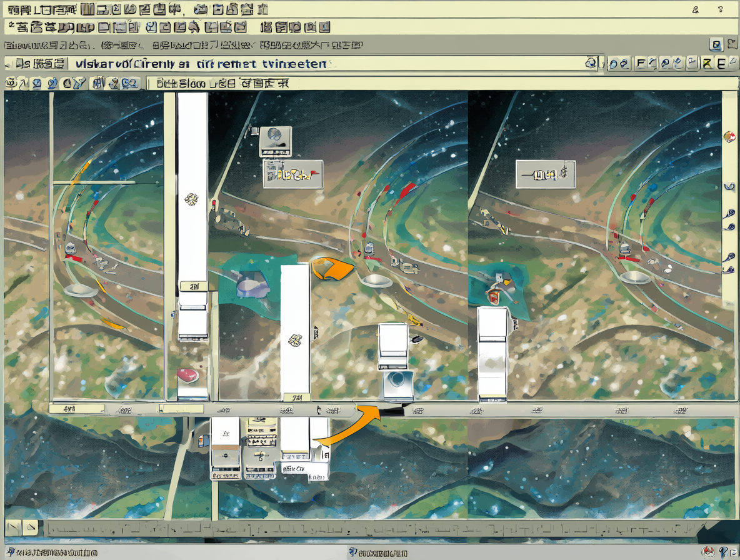Image resolution: width=740 pixels, height=560 pixels.
Task: Click the start item at the taskbar's left end
Action: tap(52, 552)
